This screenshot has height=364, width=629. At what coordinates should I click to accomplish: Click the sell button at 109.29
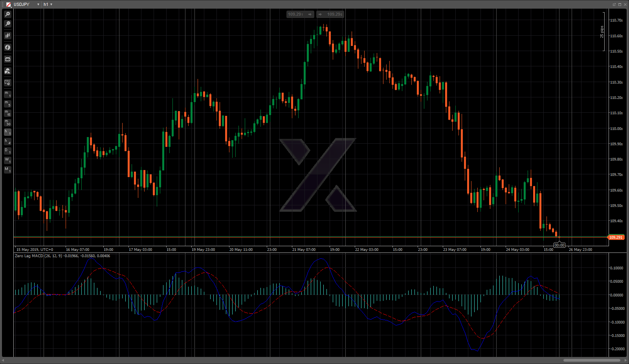(x=300, y=15)
